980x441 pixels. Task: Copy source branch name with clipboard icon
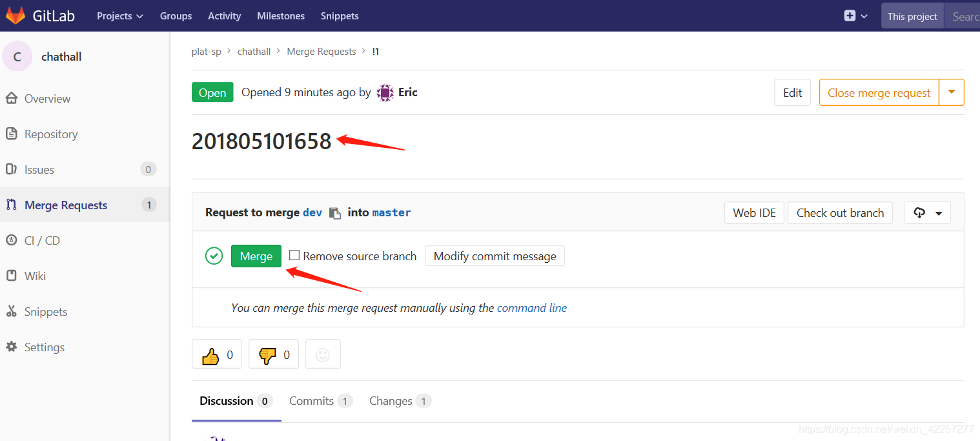tap(334, 213)
